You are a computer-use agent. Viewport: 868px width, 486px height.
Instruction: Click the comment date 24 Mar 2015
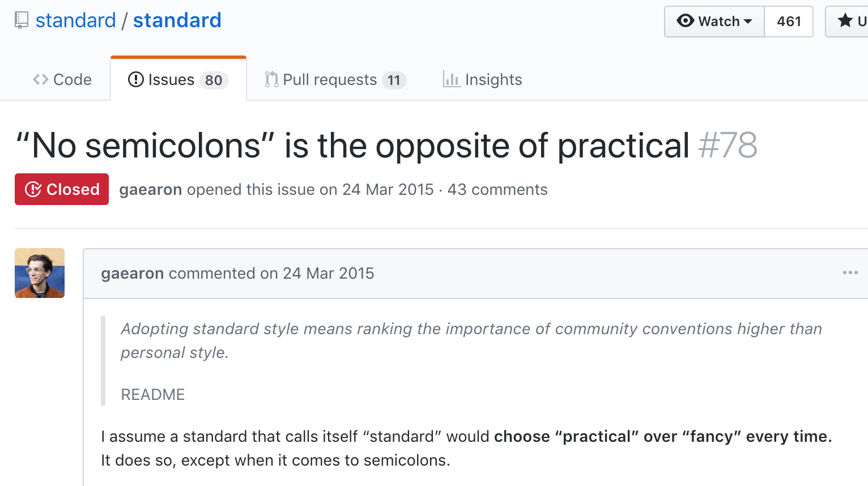329,274
